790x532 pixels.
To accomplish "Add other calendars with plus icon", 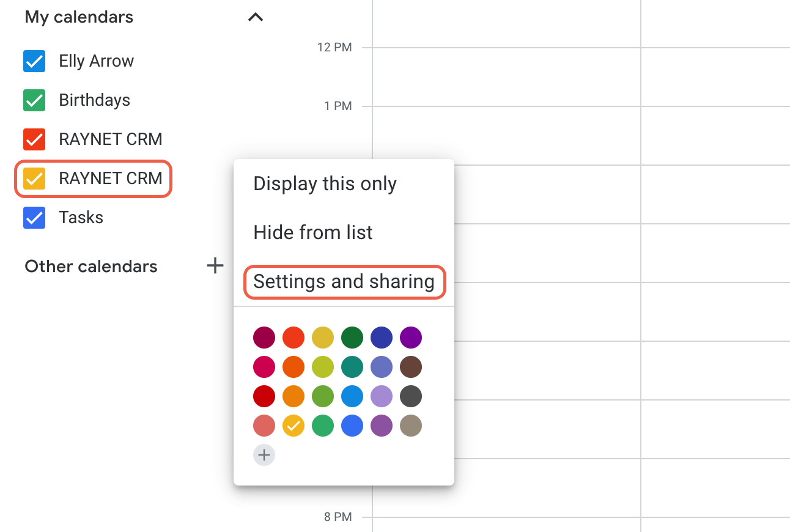I will coord(215,266).
